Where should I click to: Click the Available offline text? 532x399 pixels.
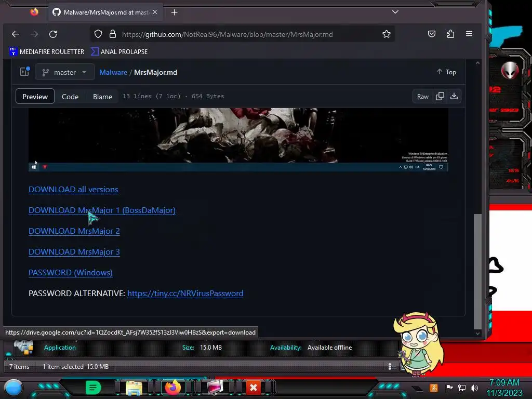click(329, 348)
